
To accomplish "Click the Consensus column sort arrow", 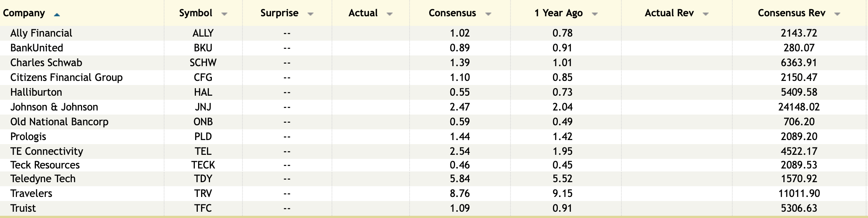I will (x=488, y=14).
